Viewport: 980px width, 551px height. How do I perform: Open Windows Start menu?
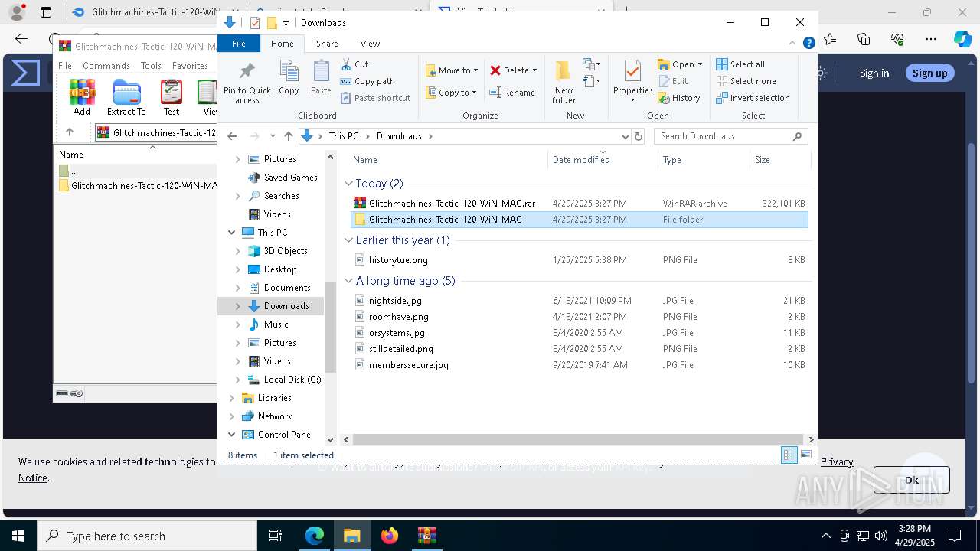18,536
